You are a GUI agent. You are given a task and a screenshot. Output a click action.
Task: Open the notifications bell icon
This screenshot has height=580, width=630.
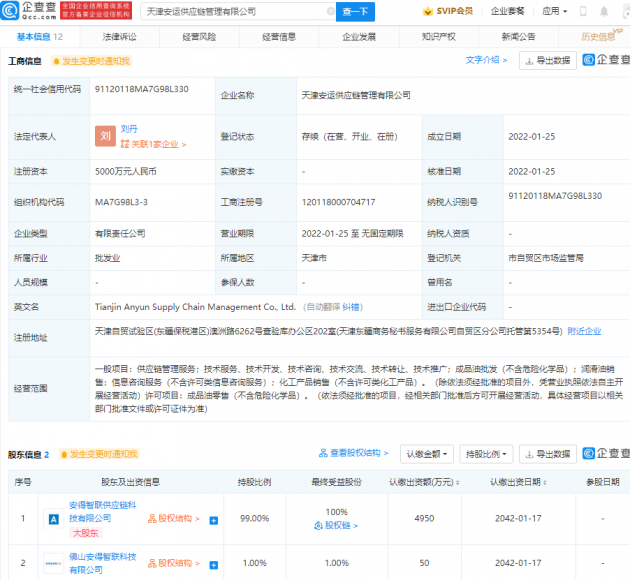604,11
